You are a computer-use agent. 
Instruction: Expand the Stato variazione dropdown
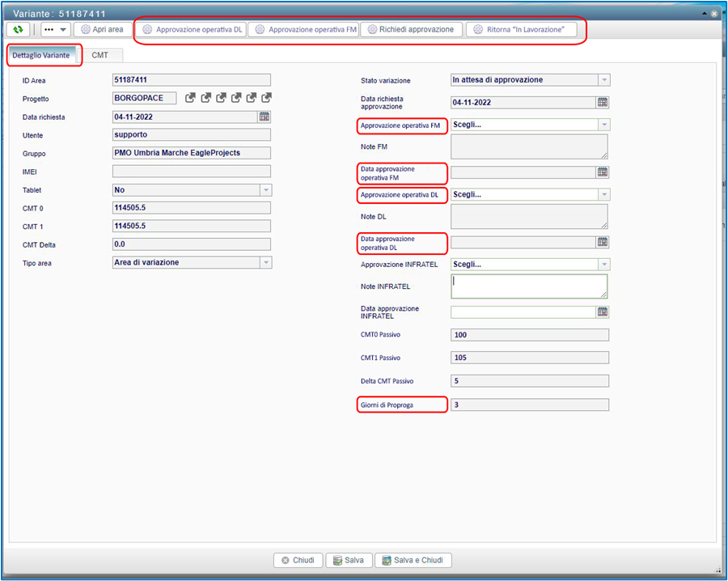603,79
